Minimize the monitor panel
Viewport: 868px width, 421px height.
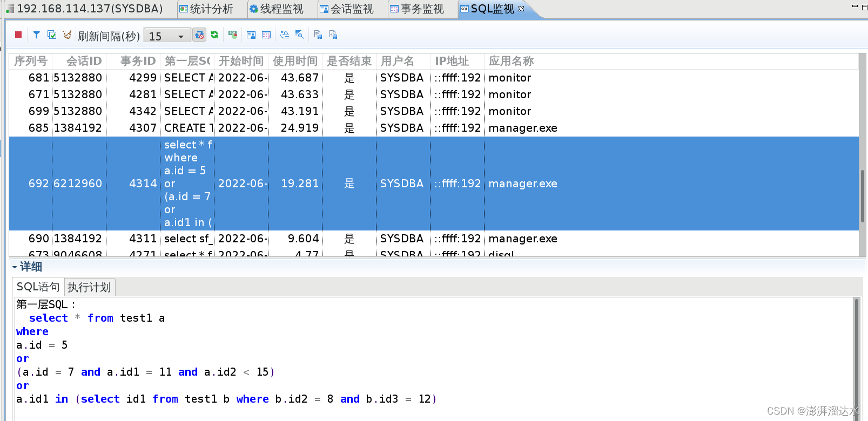click(854, 6)
